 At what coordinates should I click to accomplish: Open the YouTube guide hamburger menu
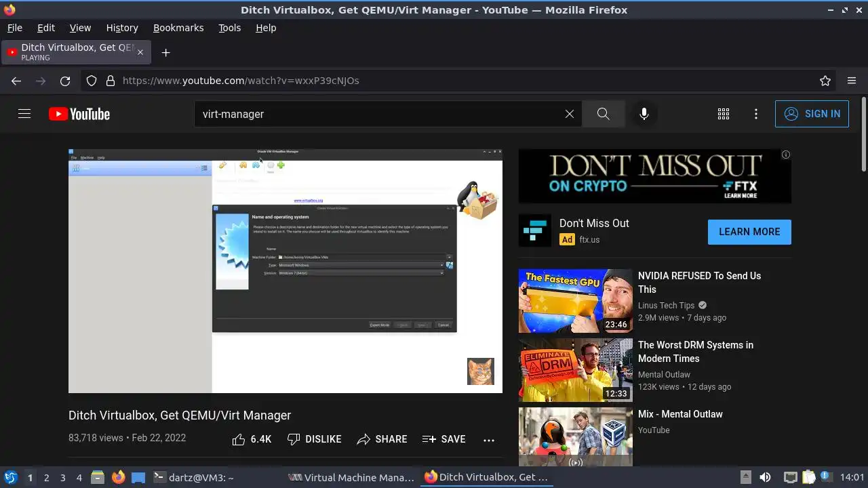point(24,114)
